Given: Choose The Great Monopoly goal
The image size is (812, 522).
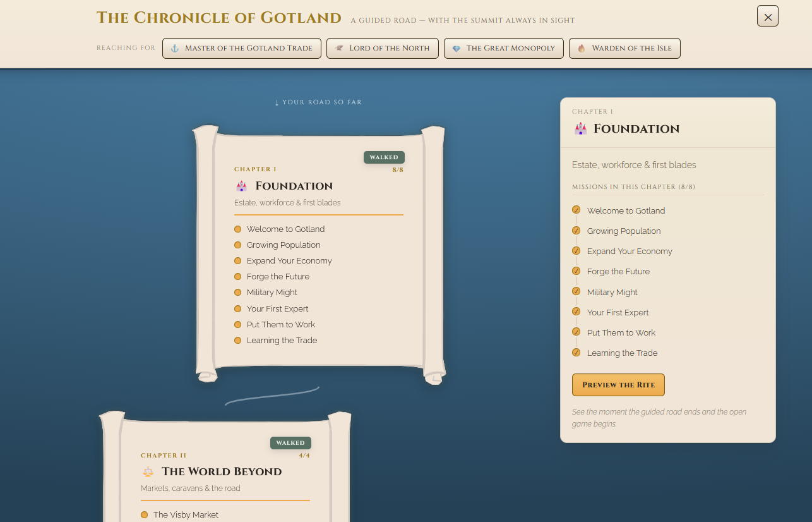Looking at the screenshot, I should click(504, 48).
